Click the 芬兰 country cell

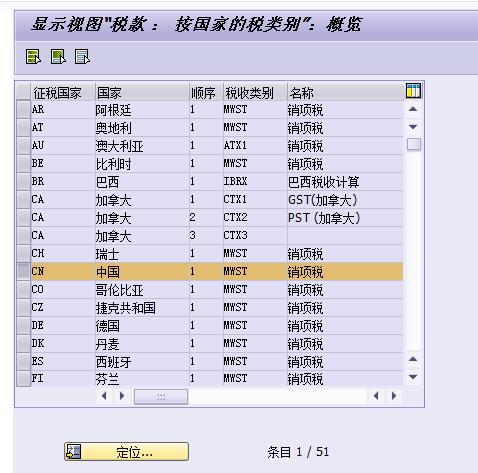142,379
